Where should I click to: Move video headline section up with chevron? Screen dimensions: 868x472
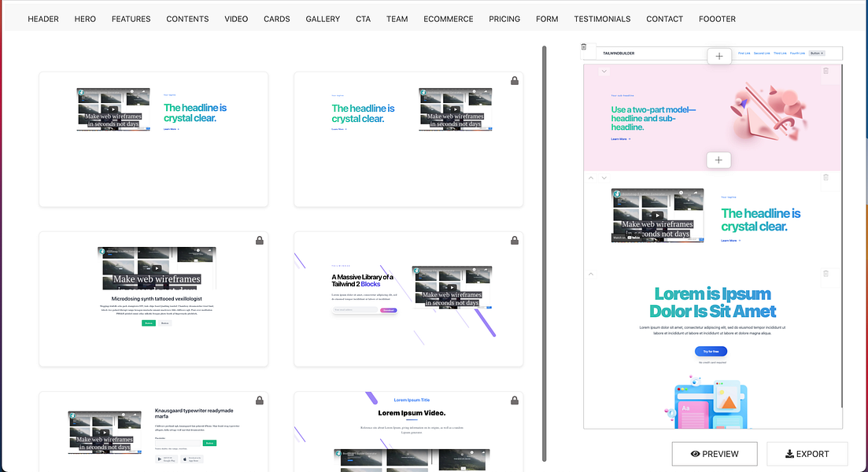tap(591, 178)
